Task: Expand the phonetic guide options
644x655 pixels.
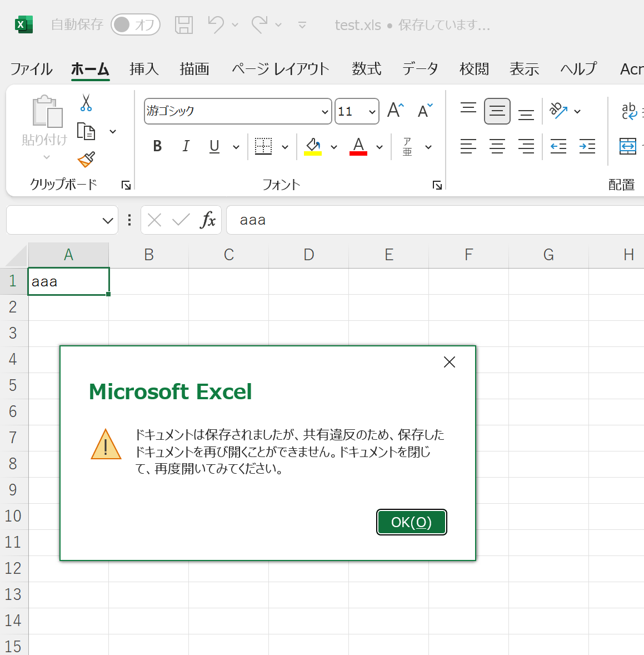Action: (x=428, y=147)
